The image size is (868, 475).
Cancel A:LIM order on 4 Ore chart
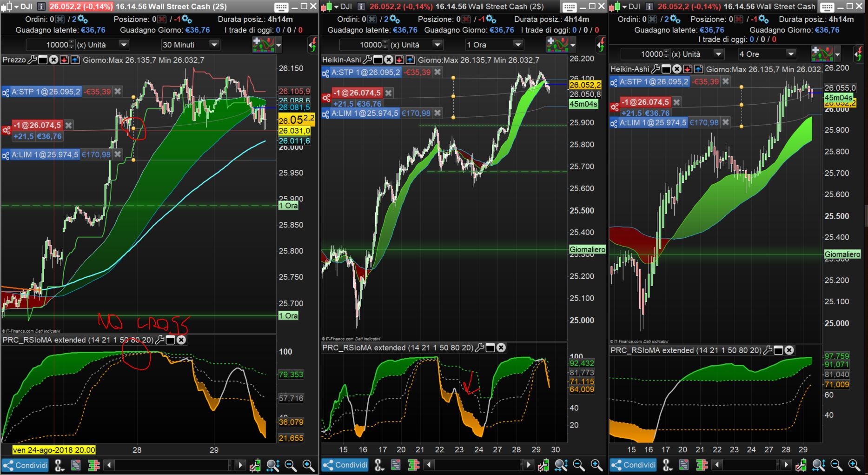(x=726, y=123)
